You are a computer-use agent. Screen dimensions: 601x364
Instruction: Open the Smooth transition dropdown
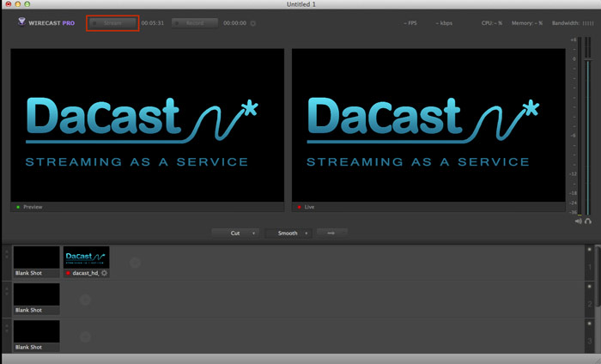[288, 233]
